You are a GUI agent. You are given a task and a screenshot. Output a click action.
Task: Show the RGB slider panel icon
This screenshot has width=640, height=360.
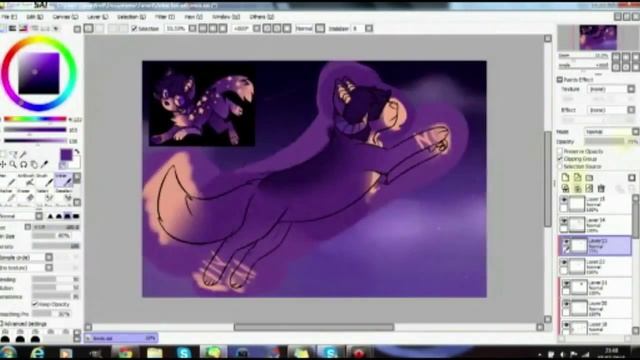tap(13, 28)
